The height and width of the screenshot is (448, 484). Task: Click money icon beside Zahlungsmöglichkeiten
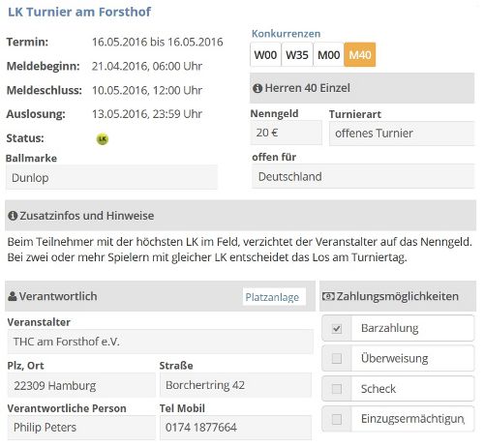point(328,296)
